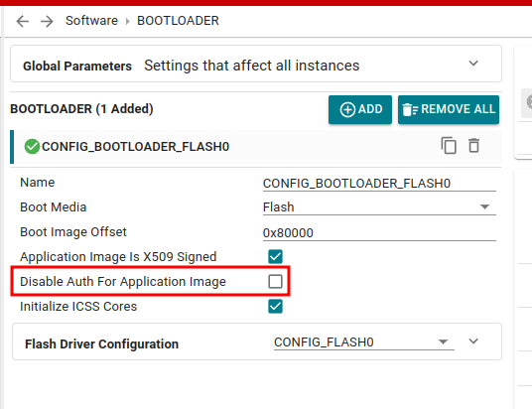Screen dimensions: 532x409
Task: Uncheck Application Image Is X509 Signed
Action: [x=275, y=256]
